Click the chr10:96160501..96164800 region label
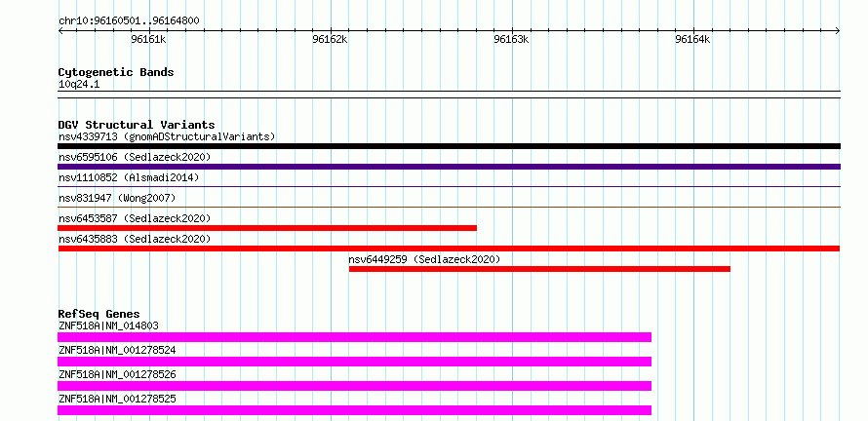The height and width of the screenshot is (421, 868). point(129,21)
